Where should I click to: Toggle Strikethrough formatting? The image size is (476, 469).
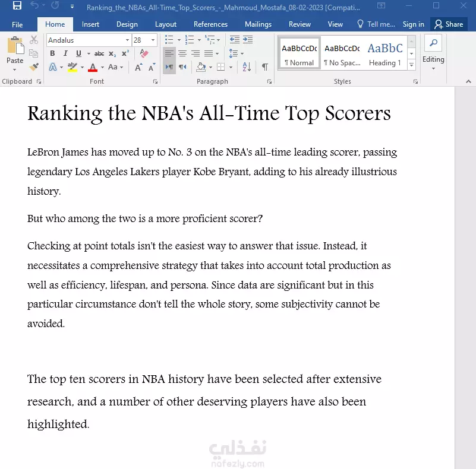click(x=99, y=53)
